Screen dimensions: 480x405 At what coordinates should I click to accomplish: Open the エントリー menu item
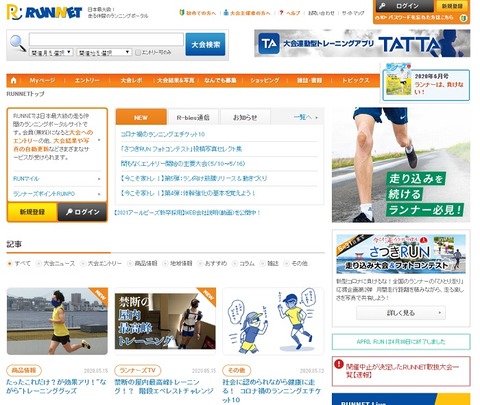coord(87,80)
